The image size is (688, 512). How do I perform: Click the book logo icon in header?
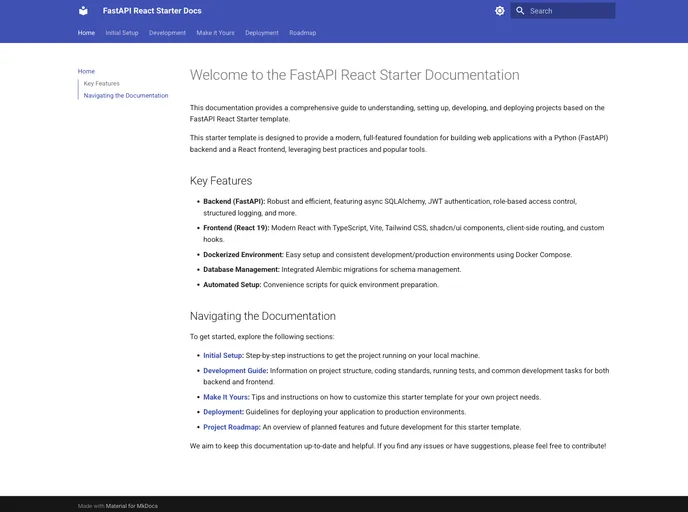(83, 11)
